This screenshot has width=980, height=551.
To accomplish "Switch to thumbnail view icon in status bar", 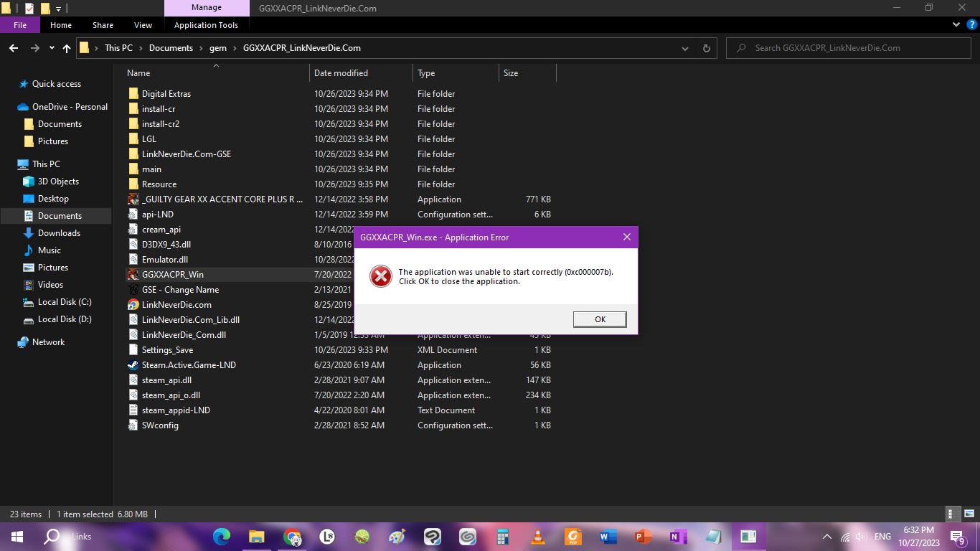I will click(969, 514).
